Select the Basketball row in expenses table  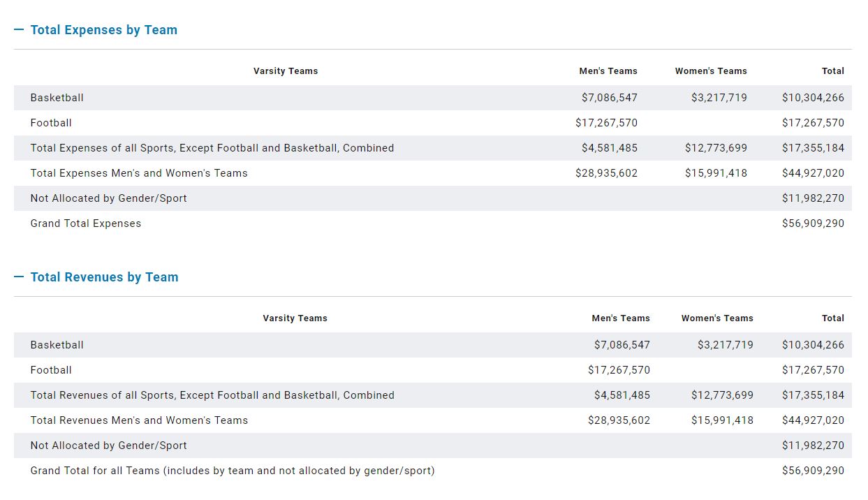tap(57, 98)
